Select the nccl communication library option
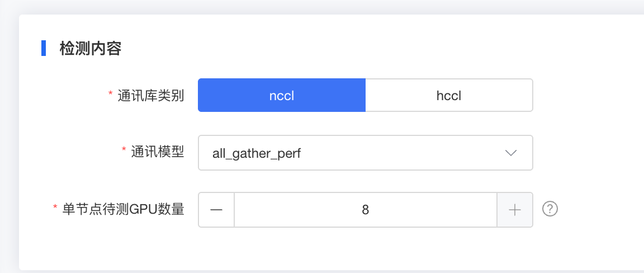This screenshot has width=644, height=273. 282,96
